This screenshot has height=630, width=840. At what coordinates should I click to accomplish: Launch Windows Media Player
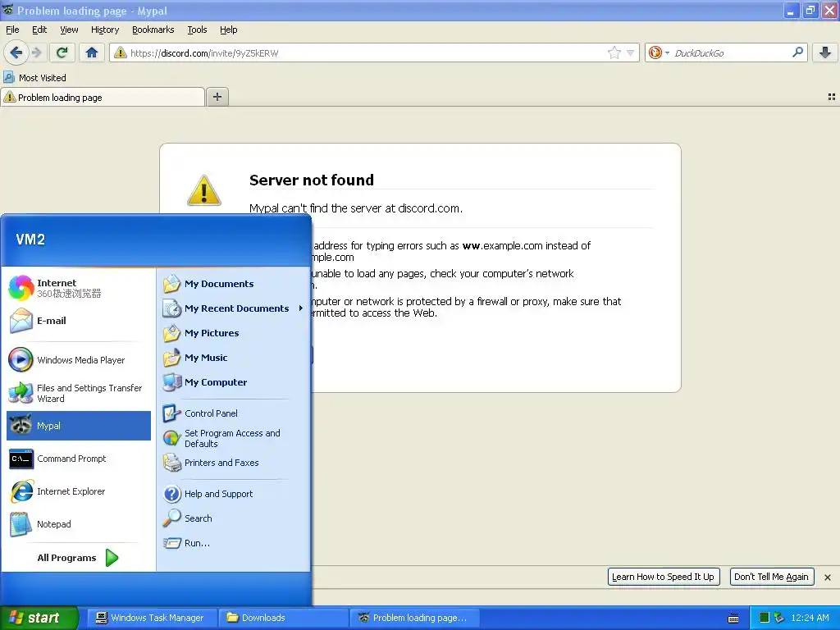78,360
